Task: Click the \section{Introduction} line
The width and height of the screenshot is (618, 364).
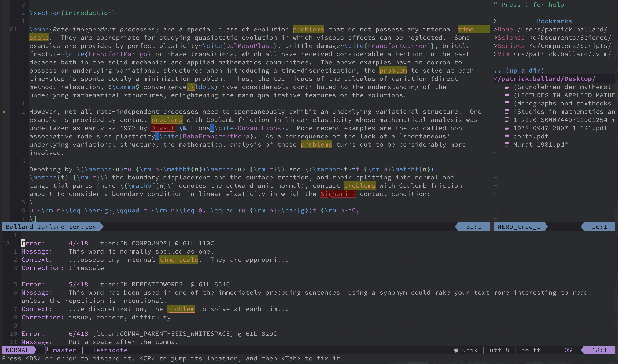Action: (72, 13)
